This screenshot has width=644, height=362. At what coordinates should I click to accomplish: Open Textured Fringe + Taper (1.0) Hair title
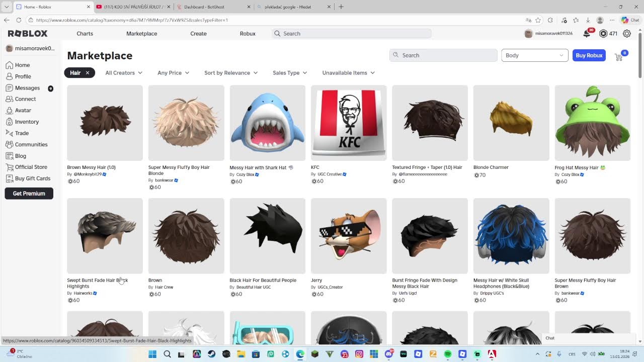427,167
